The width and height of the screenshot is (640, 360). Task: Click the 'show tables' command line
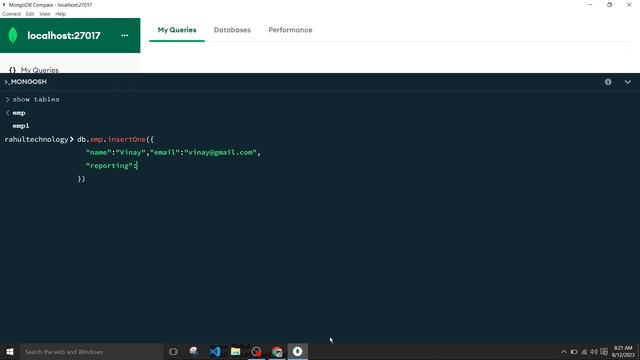click(36, 99)
